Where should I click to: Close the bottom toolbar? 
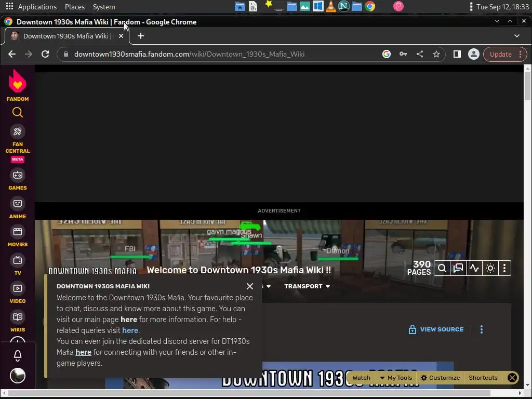point(512,378)
